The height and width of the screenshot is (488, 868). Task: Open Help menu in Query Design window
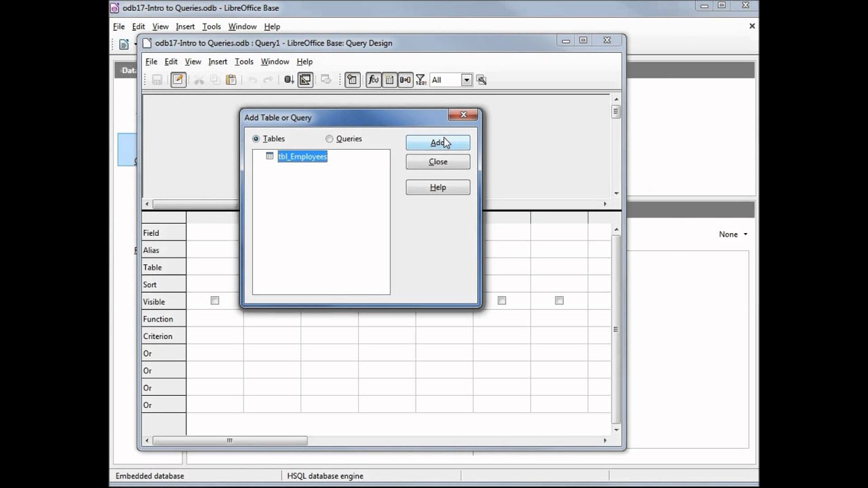[x=304, y=62]
